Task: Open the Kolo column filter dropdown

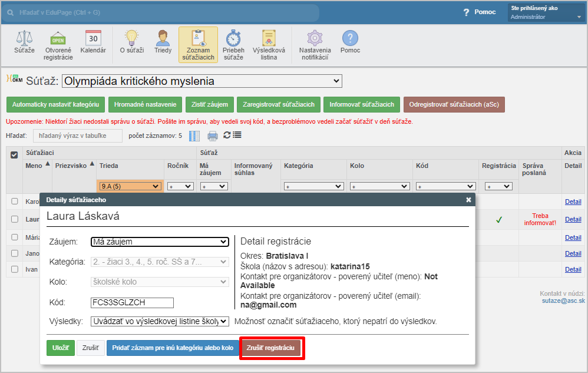Action: [379, 186]
